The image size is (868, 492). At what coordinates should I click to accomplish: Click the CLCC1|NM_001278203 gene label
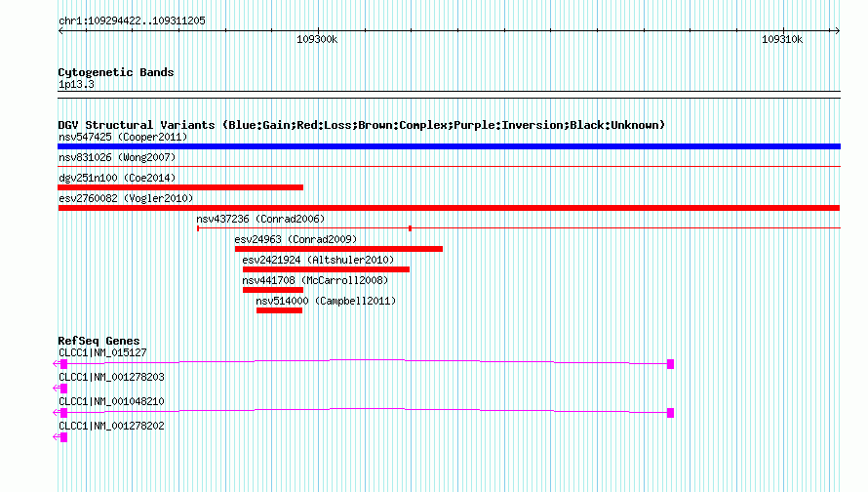pos(111,377)
